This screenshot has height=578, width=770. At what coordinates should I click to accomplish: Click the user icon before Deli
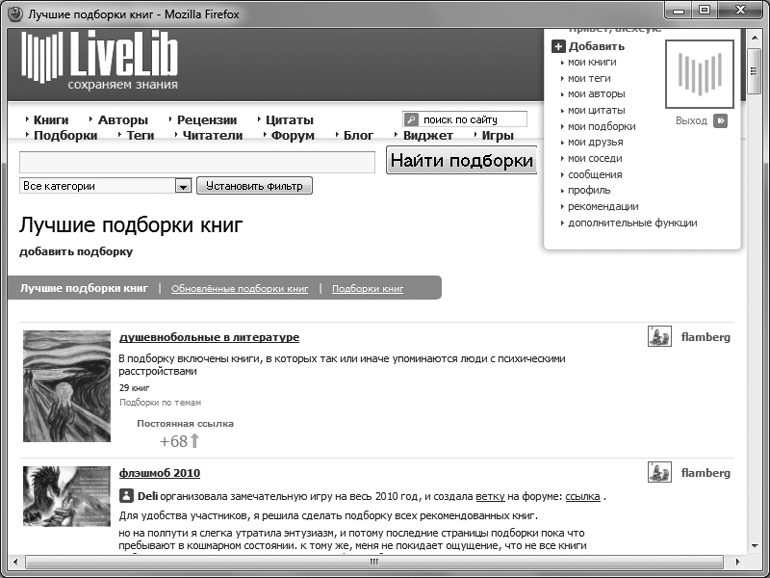point(126,495)
